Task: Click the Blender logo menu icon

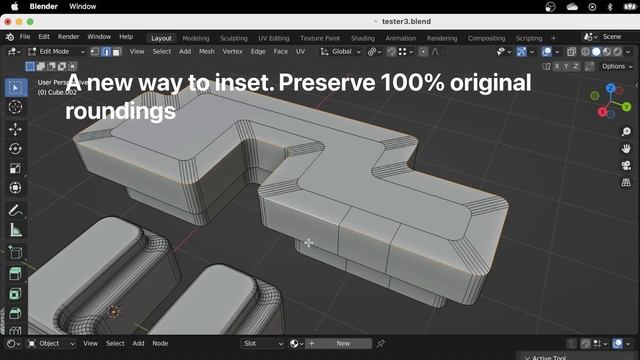Action: tap(10, 37)
